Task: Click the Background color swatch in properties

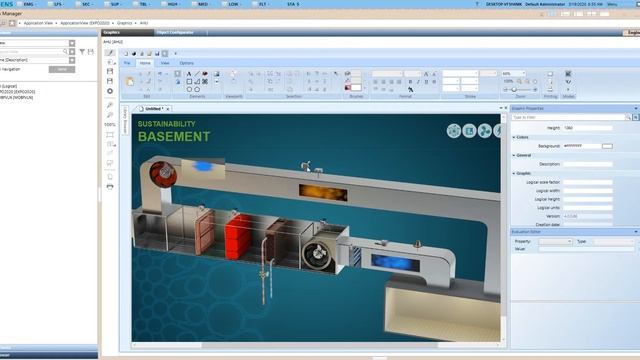Action: [x=607, y=146]
